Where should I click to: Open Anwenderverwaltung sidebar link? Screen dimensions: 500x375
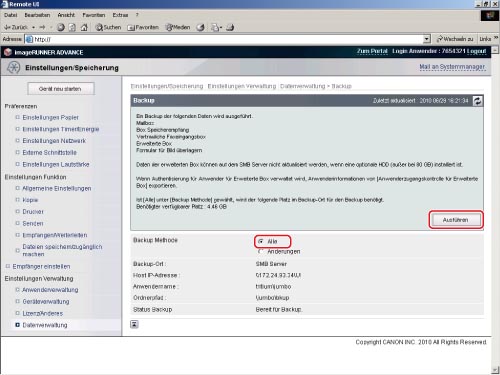click(x=50, y=290)
